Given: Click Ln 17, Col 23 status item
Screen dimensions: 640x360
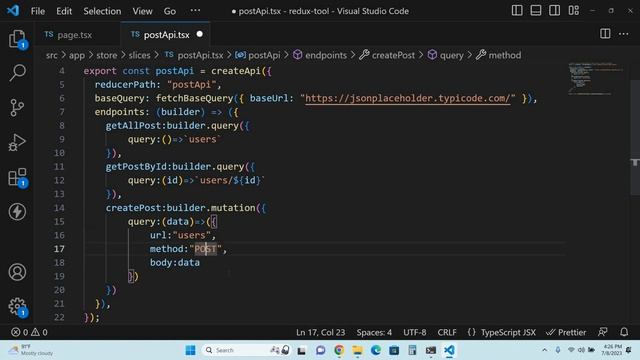Looking at the screenshot, I should [320, 332].
